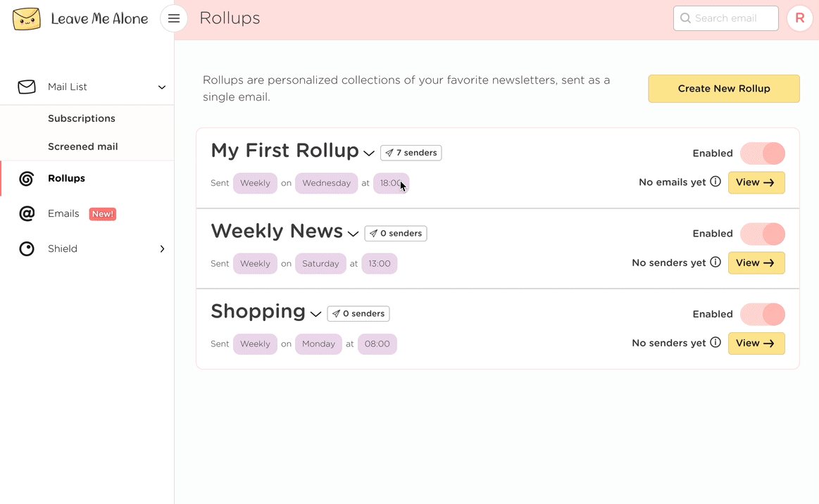The height and width of the screenshot is (504, 819).
Task: Click the Rollups spiral icon in sidebar
Action: pos(27,179)
